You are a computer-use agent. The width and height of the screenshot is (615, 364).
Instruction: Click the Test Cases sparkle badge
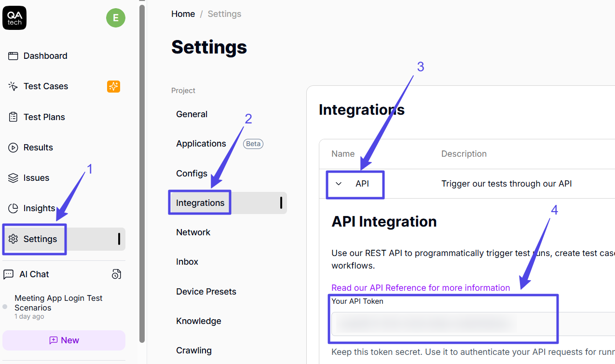[113, 86]
